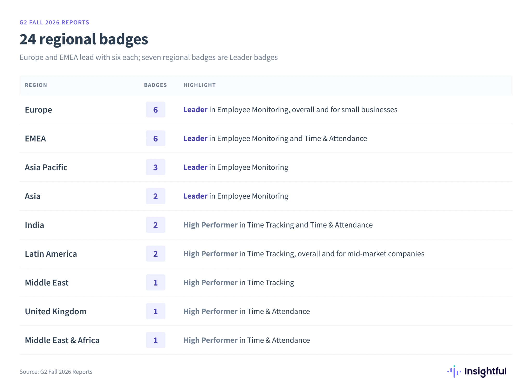Viewport: 532px width, 392px height.
Task: Click the badge count 1 in Middle East row
Action: pos(155,283)
